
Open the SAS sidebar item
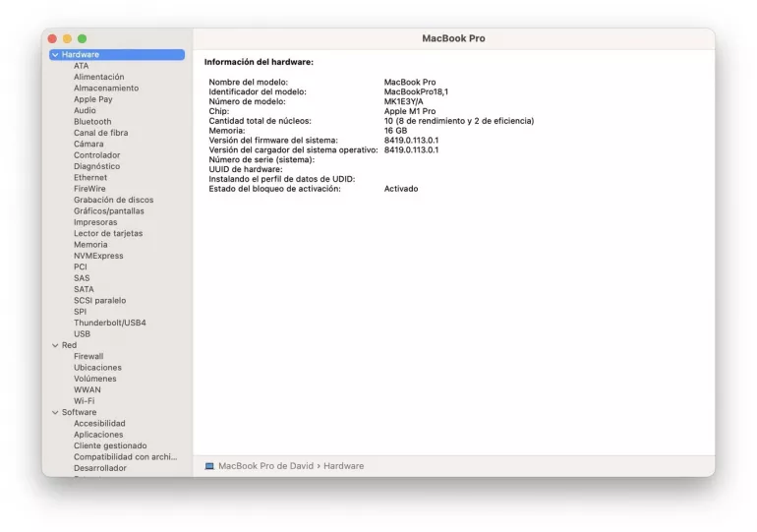pyautogui.click(x=82, y=278)
